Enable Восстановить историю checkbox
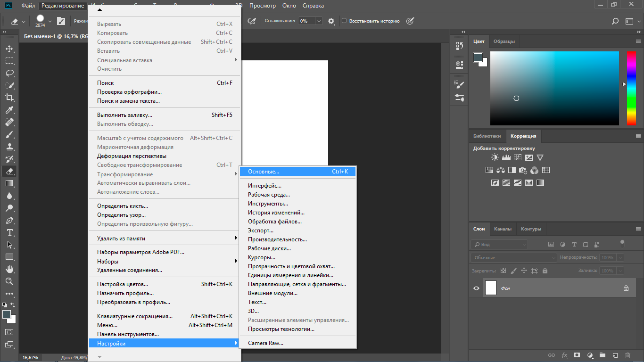The height and width of the screenshot is (362, 644). coord(344,21)
